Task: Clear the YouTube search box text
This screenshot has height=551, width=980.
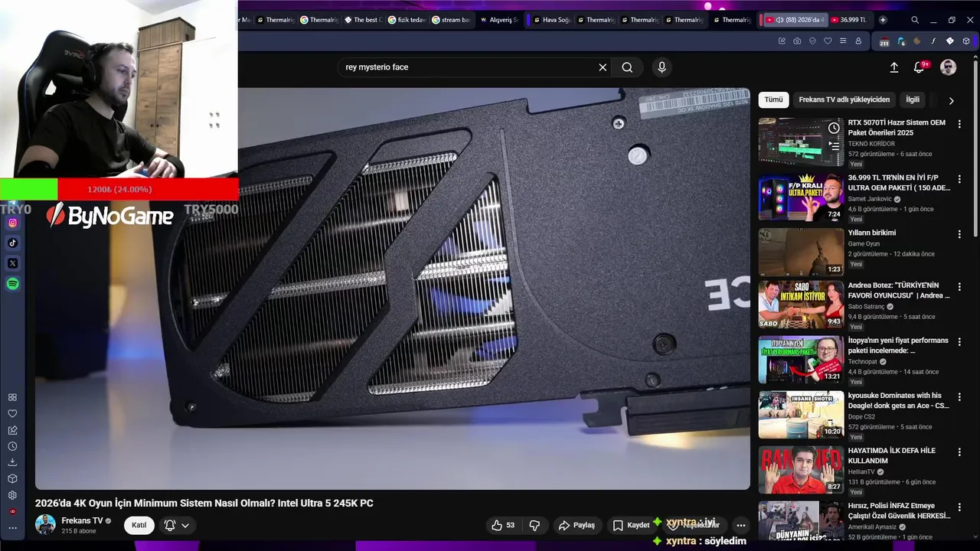Action: [x=603, y=67]
